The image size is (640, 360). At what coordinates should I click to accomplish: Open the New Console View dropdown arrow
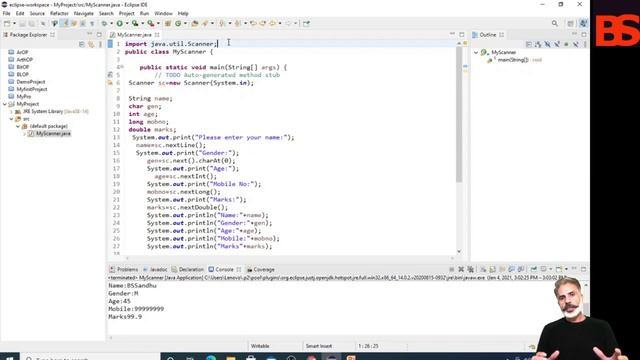[x=567, y=269]
